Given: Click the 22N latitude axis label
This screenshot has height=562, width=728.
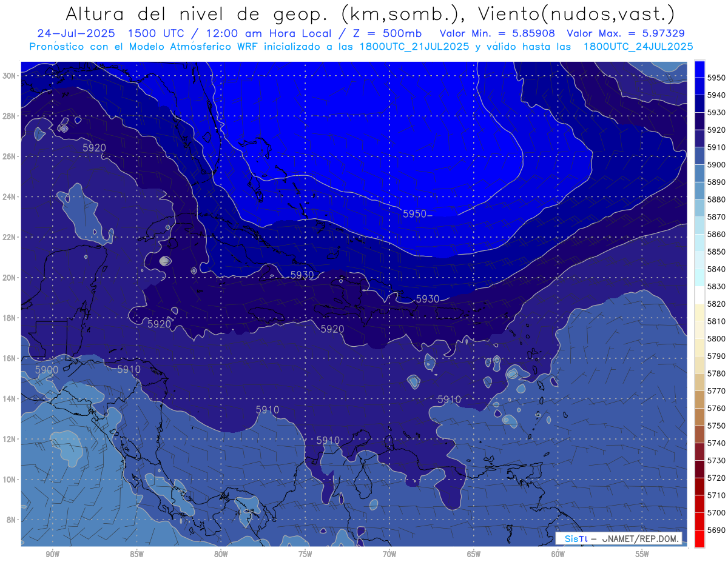Looking at the screenshot, I should pyautogui.click(x=10, y=237).
